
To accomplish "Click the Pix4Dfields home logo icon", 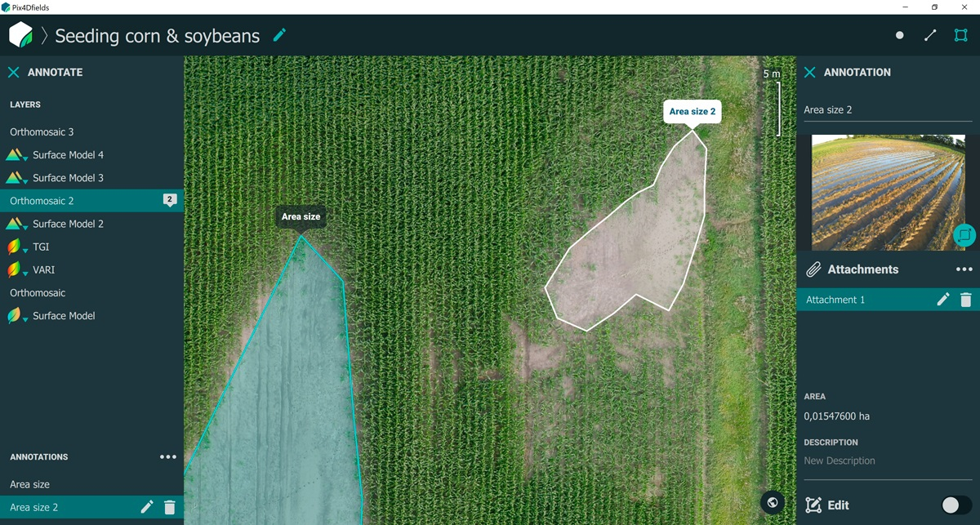I will click(x=20, y=36).
